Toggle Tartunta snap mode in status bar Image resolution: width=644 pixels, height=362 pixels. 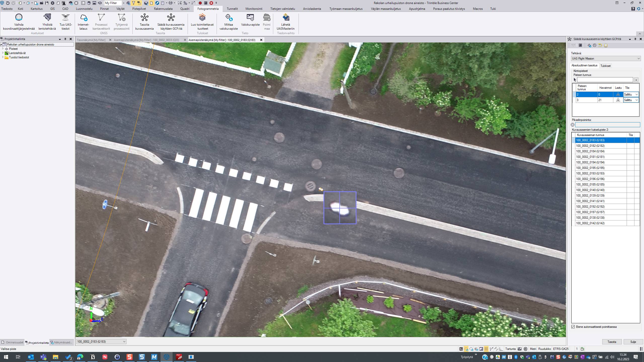pyautogui.click(x=510, y=349)
